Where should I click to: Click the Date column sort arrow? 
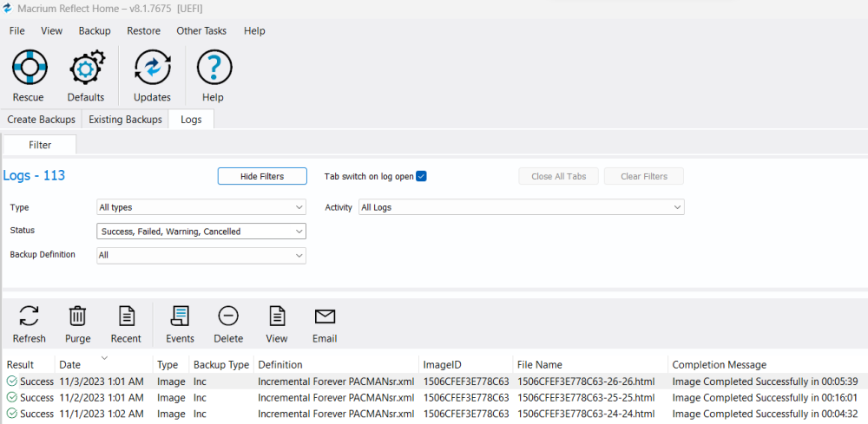pyautogui.click(x=104, y=357)
